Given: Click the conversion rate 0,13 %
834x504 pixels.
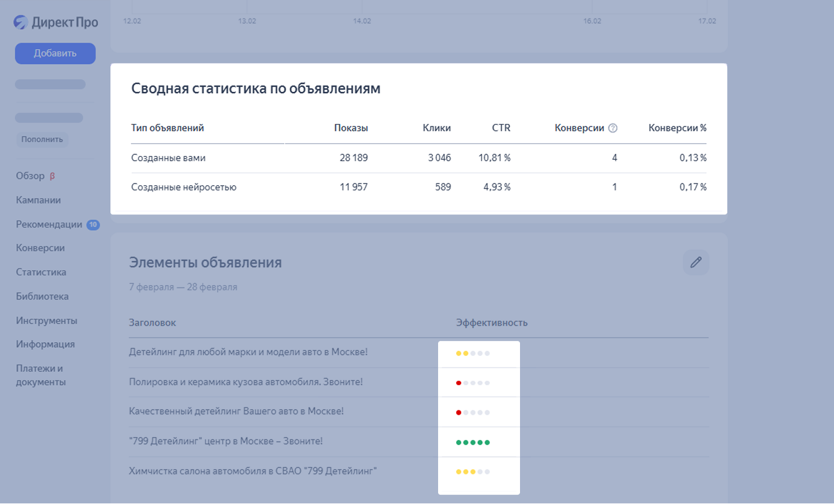Looking at the screenshot, I should click(x=693, y=158).
